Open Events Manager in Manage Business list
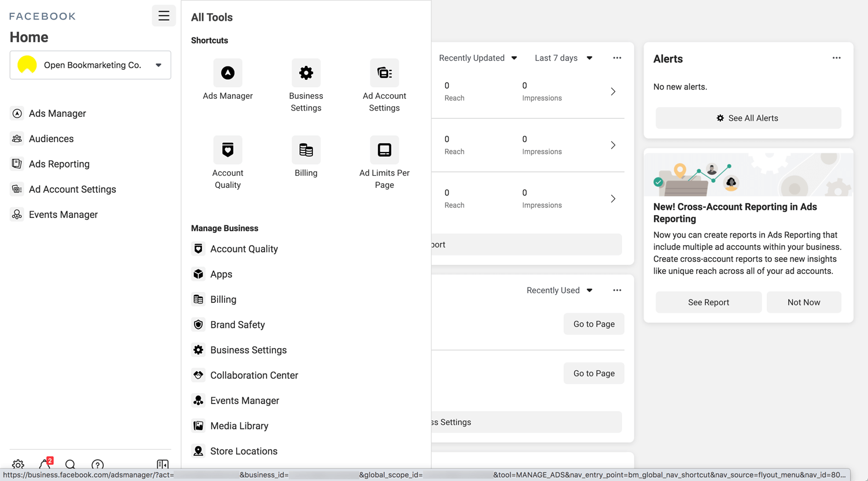This screenshot has width=868, height=481. (244, 401)
